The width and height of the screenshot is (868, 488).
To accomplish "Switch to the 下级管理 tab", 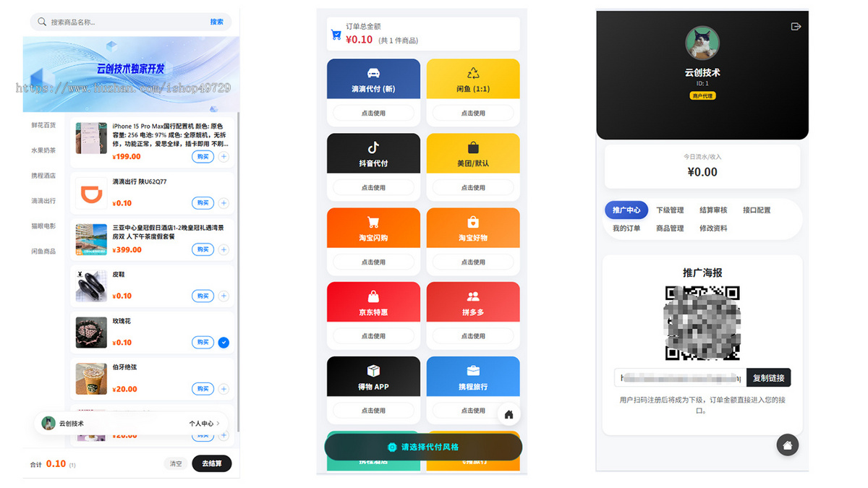I will 670,210.
